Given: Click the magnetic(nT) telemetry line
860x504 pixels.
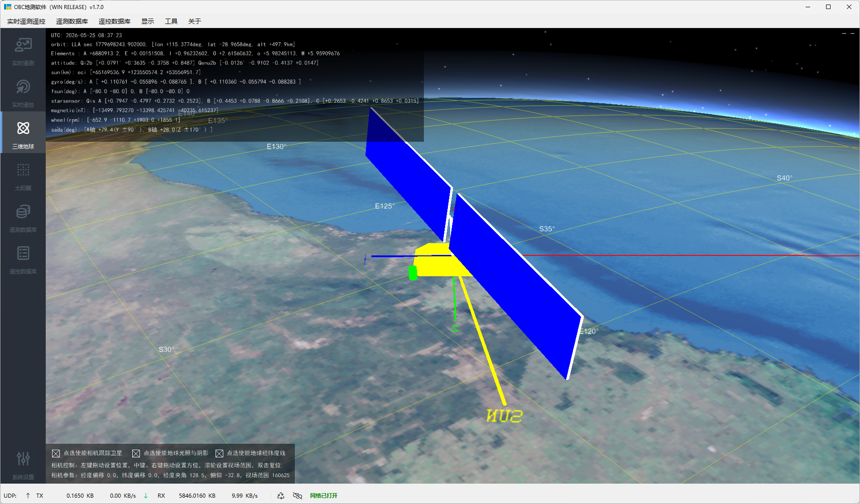Looking at the screenshot, I should pos(135,110).
